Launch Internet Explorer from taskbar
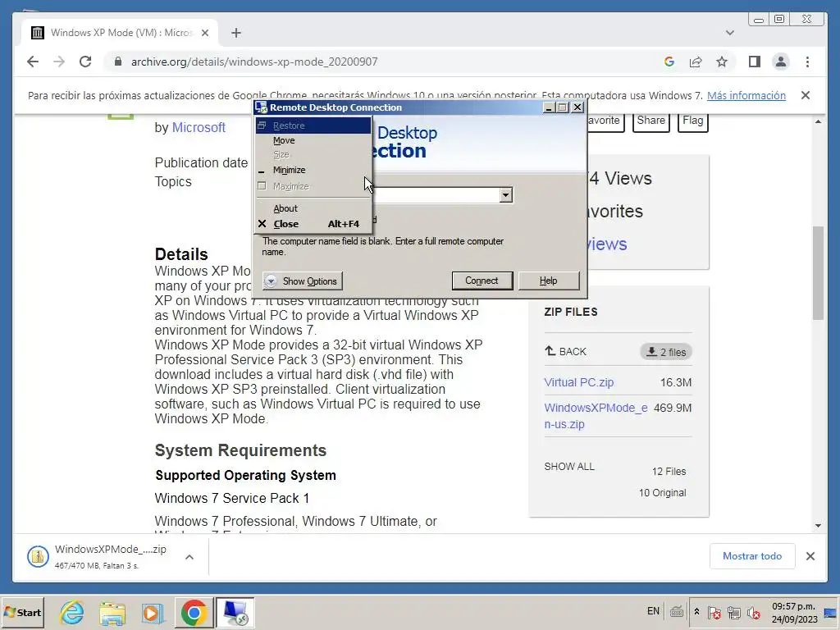 pyautogui.click(x=71, y=612)
